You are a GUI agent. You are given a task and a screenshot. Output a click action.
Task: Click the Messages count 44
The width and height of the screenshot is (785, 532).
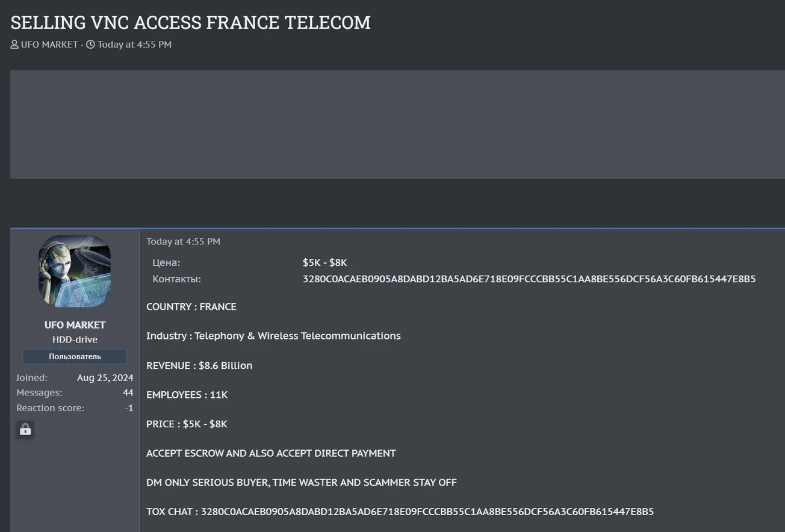pyautogui.click(x=128, y=392)
